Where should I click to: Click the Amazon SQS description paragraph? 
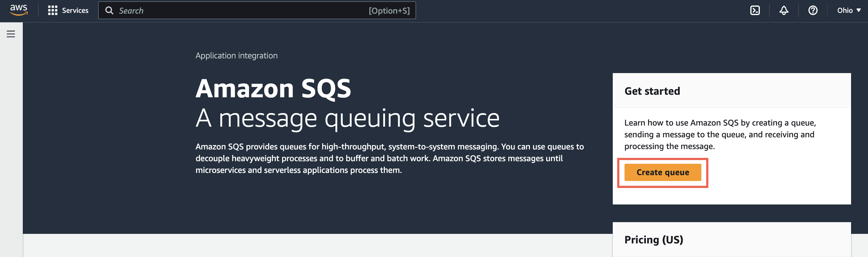(x=389, y=158)
